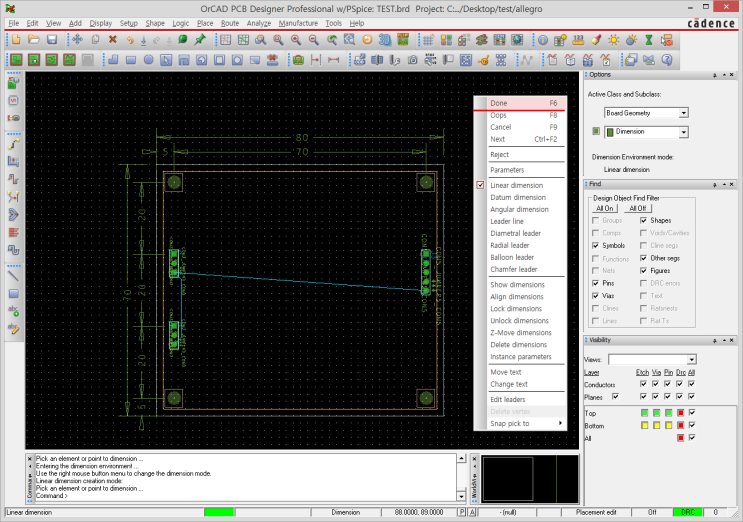Viewport: 743px width, 522px height.
Task: Open the Board Geometry class dropdown
Action: [683, 113]
